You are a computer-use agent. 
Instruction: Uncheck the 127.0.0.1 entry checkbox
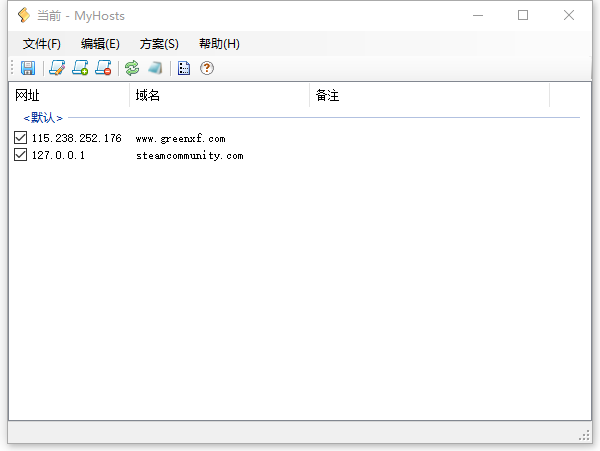tap(20, 155)
